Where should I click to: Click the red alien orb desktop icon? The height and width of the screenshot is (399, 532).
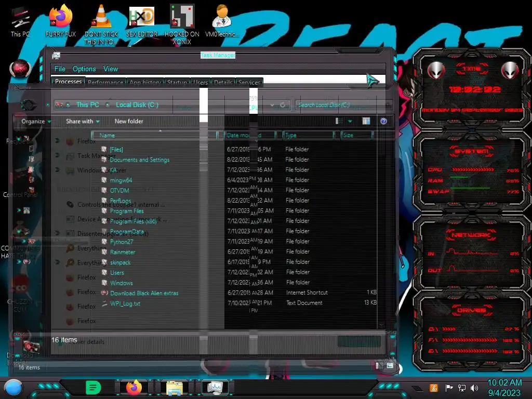pos(20,68)
